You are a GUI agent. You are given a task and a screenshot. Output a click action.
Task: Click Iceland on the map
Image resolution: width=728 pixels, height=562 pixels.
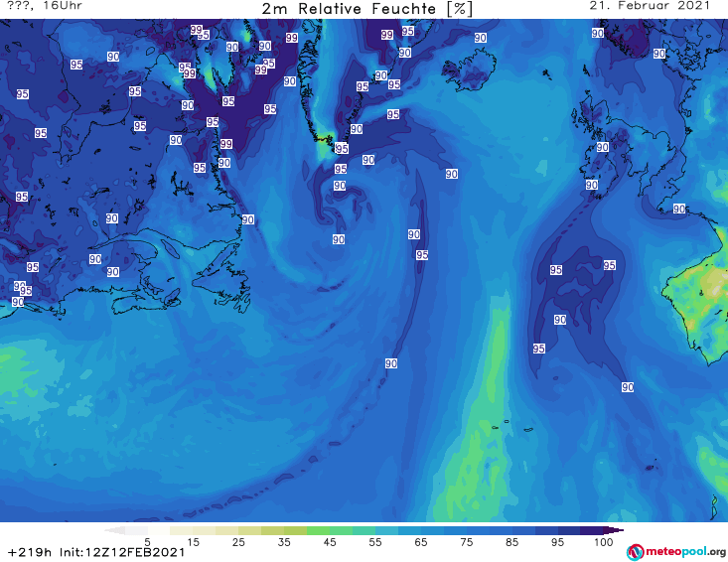pos(470,70)
